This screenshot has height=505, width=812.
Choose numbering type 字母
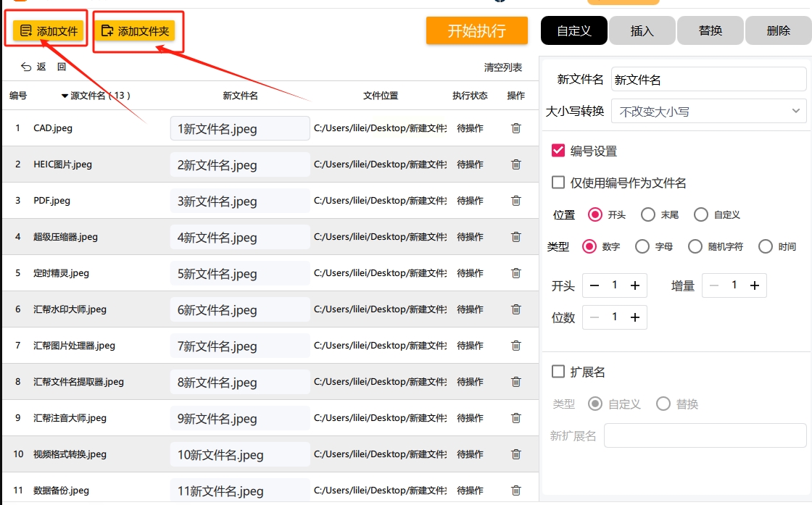click(642, 246)
